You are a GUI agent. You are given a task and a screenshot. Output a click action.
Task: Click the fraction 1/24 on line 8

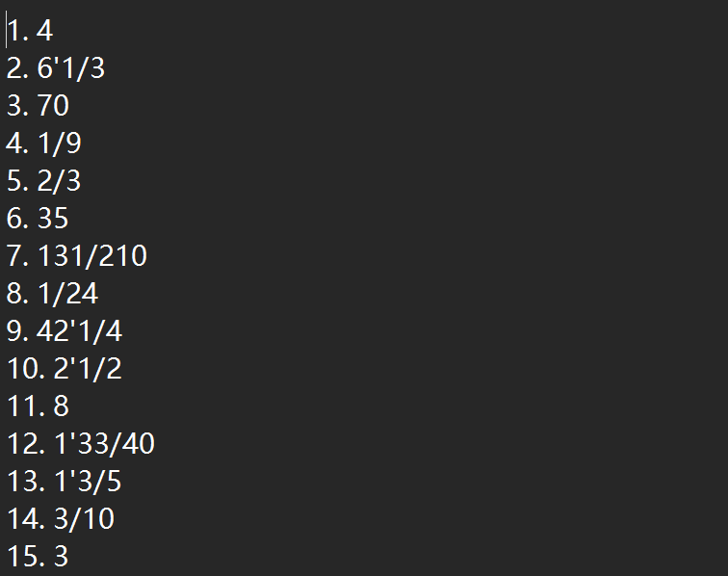pyautogui.click(x=67, y=294)
